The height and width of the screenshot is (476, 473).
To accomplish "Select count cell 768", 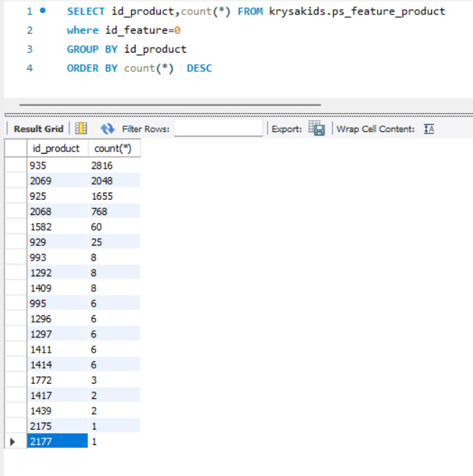I will [x=115, y=211].
